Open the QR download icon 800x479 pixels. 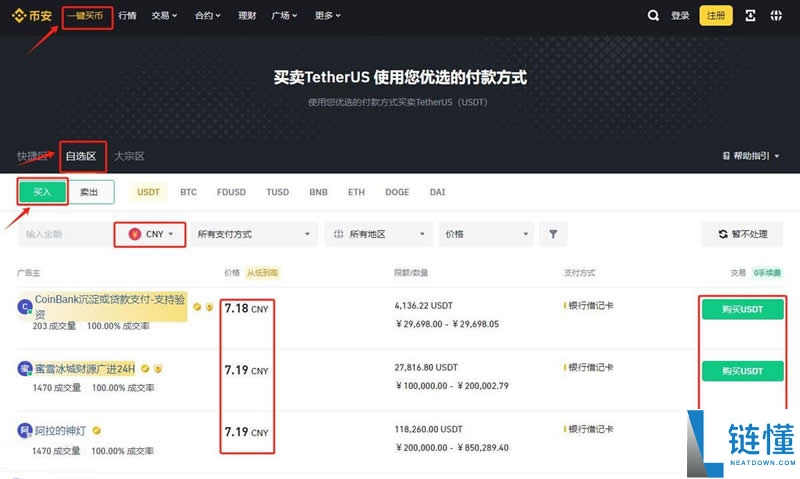[750, 16]
